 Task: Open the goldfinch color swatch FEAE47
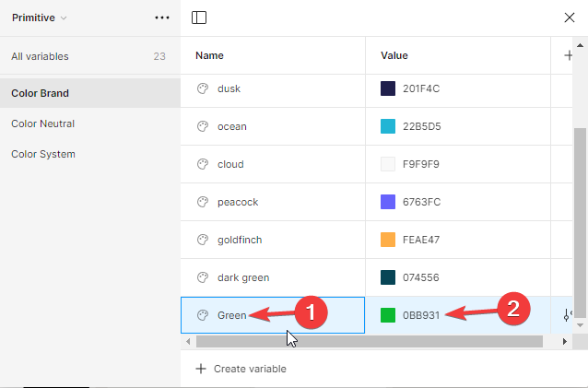pos(388,240)
